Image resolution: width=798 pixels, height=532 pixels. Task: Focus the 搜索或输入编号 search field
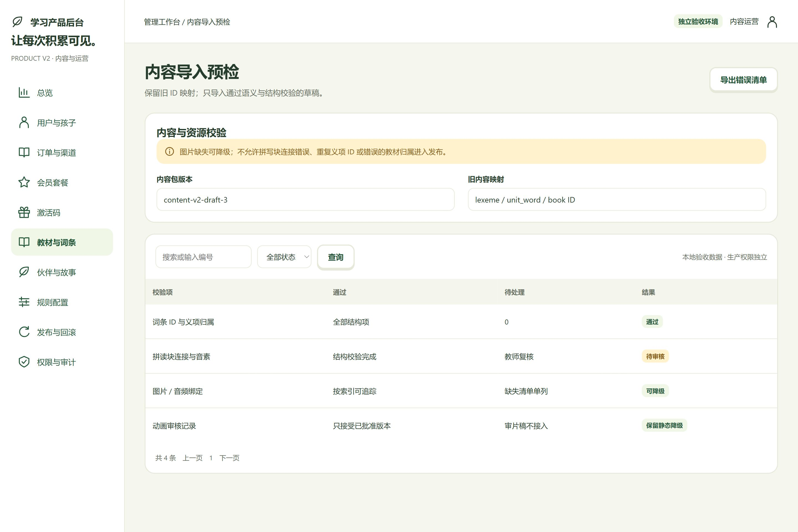tap(203, 257)
